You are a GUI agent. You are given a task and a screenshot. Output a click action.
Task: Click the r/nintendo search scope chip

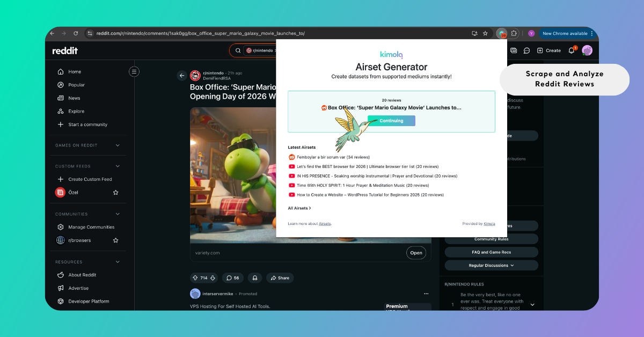coord(261,50)
